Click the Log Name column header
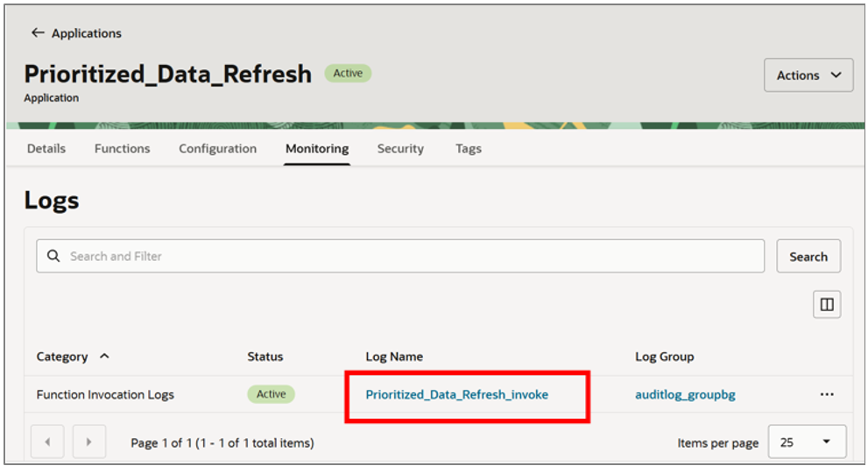Image resolution: width=868 pixels, height=466 pixels. 394,357
